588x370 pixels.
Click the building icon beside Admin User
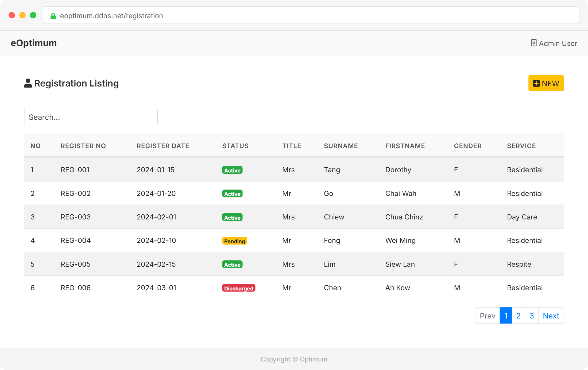[534, 43]
